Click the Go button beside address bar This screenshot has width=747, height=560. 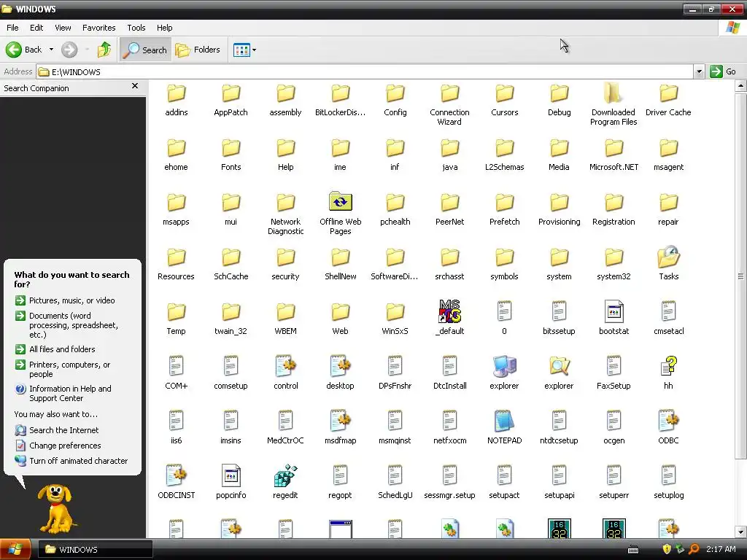[723, 72]
